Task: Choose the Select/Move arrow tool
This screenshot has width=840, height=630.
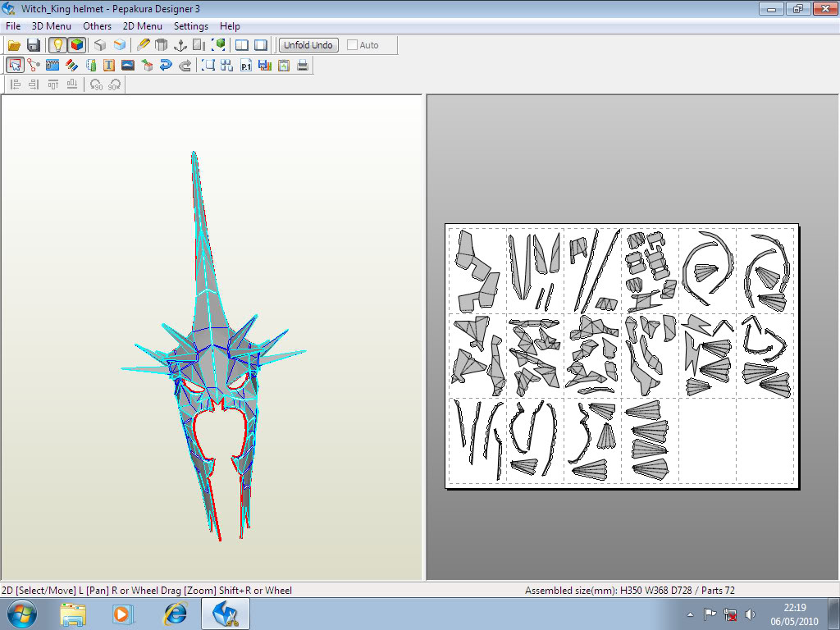Action: (15, 65)
